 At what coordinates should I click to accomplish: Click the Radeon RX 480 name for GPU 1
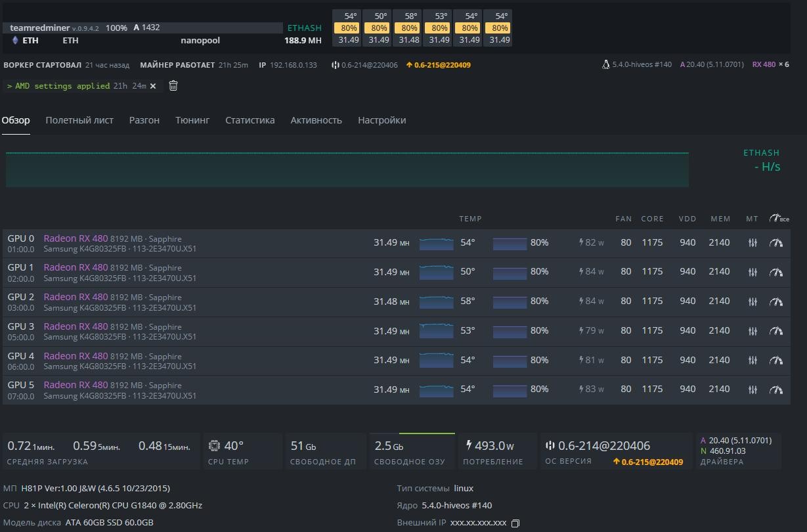coord(76,267)
